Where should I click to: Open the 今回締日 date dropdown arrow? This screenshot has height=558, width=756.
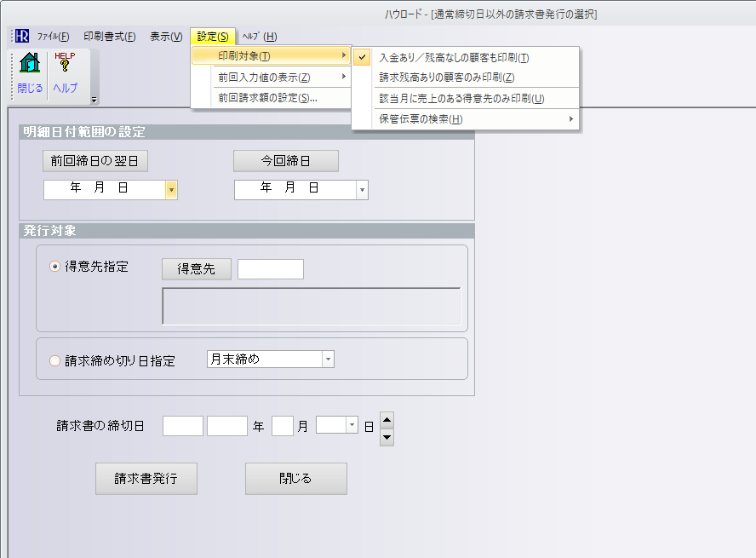[x=362, y=190]
